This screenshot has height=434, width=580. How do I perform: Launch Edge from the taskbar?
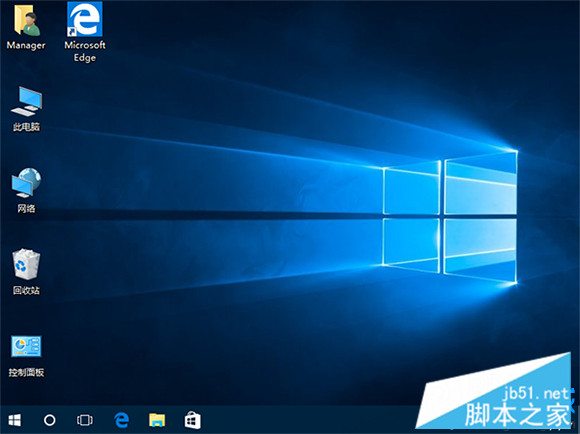coord(121,420)
